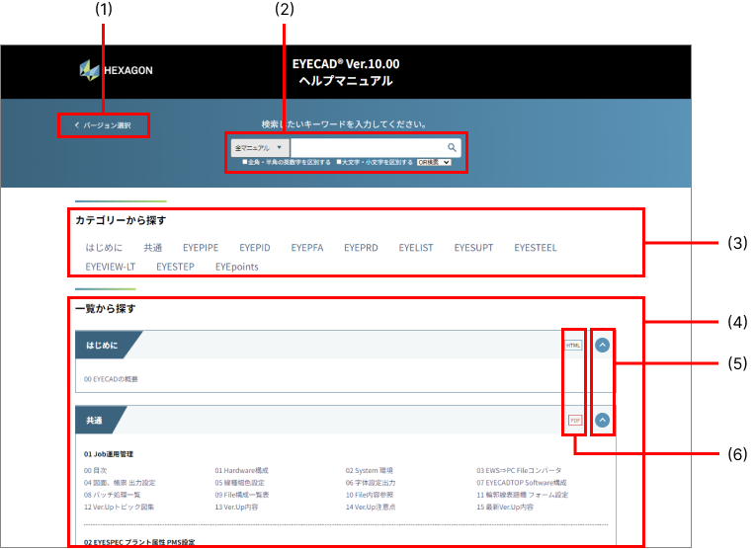Open 12 Ver.Upトピック図集 document
Image resolution: width=756 pixels, height=549 pixels.
pyautogui.click(x=120, y=508)
